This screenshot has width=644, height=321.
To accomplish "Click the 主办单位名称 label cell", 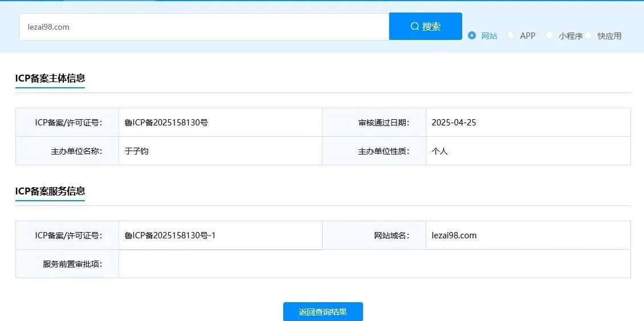I will pos(67,151).
